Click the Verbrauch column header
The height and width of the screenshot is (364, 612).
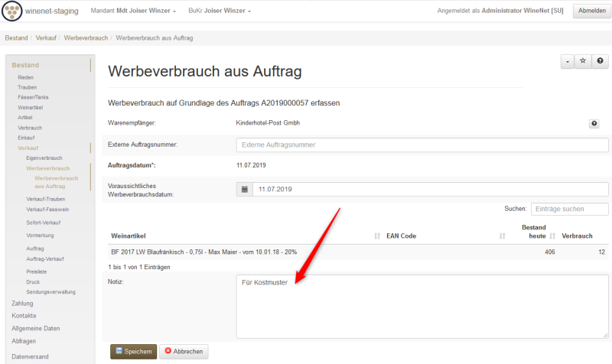[x=577, y=236]
